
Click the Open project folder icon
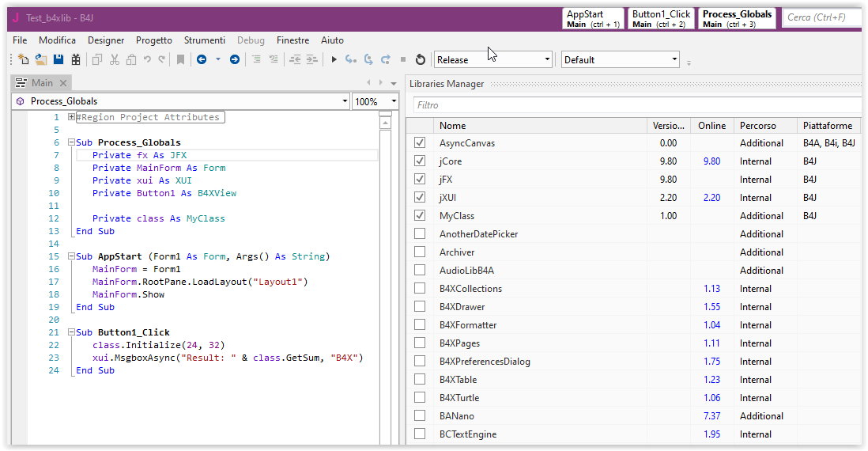40,59
